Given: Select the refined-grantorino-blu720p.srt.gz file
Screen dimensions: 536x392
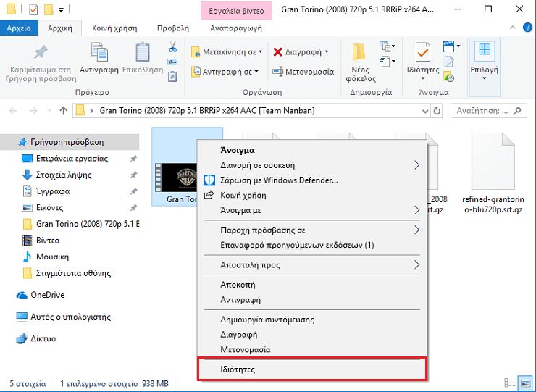Looking at the screenshot, I should [x=493, y=173].
